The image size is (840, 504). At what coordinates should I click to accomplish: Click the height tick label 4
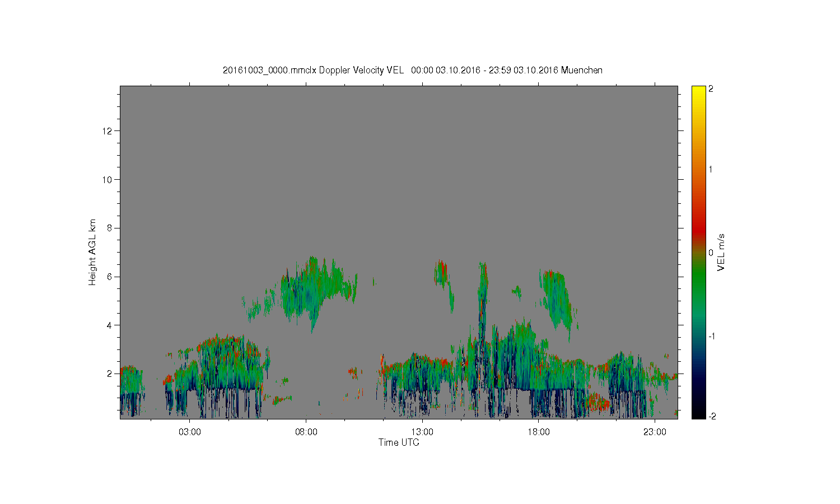(x=110, y=325)
